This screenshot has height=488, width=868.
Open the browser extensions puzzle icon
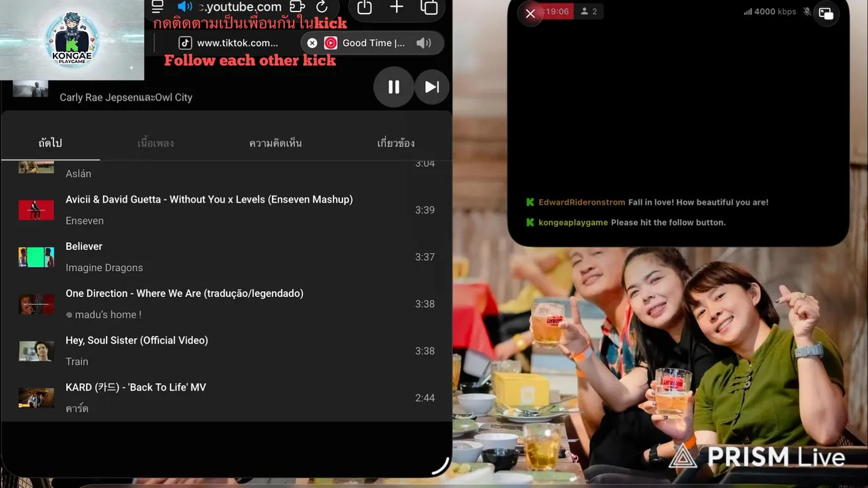(296, 7)
